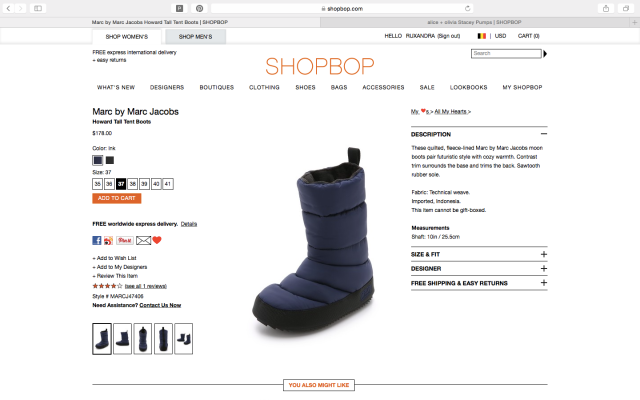640x400 pixels.
Task: Select the black color swatch
Action: tap(110, 160)
